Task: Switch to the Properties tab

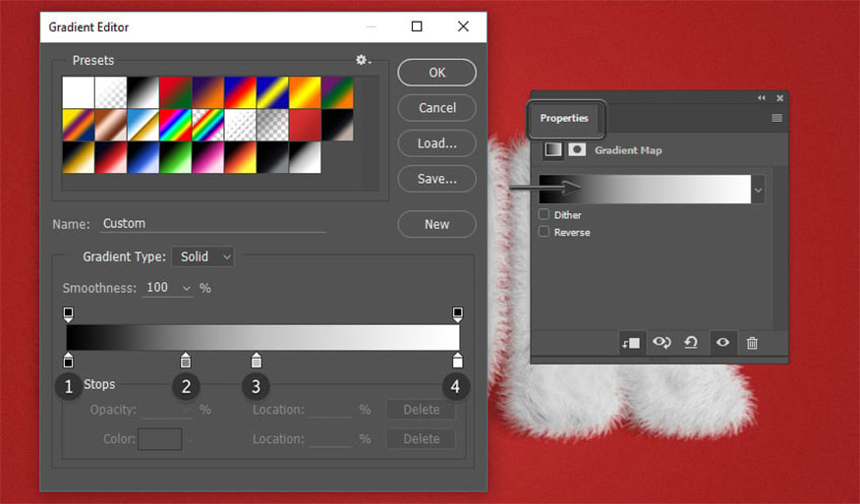Action: tap(564, 118)
